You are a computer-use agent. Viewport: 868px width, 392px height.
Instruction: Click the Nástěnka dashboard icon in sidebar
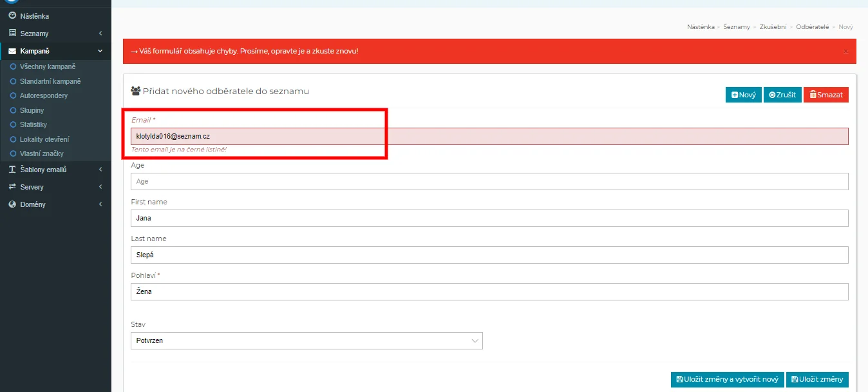(x=12, y=15)
